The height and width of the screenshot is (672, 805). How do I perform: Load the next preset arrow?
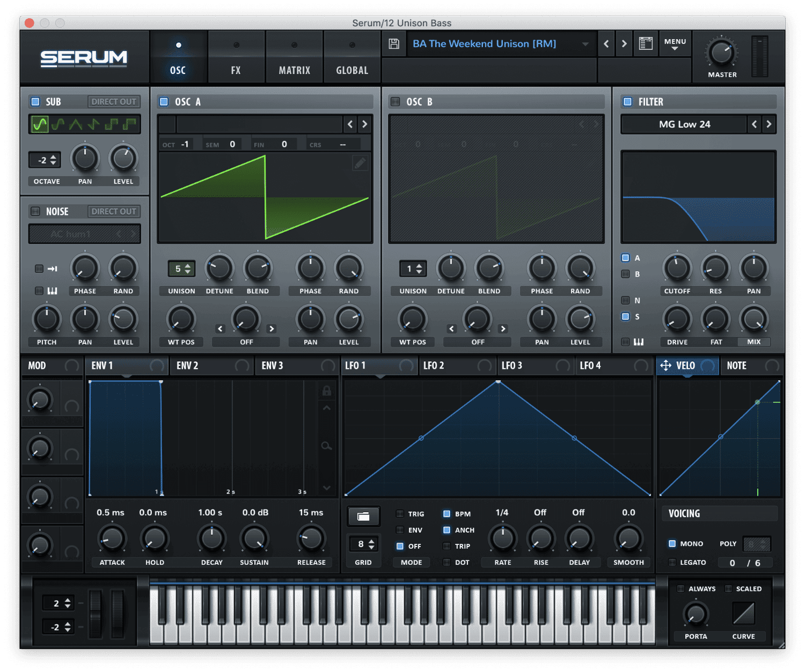point(624,44)
